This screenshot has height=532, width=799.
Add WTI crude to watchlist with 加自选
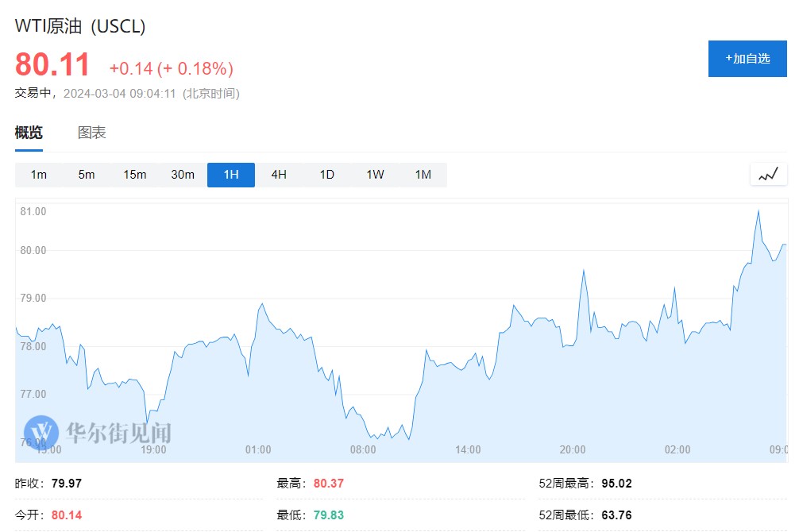[747, 58]
